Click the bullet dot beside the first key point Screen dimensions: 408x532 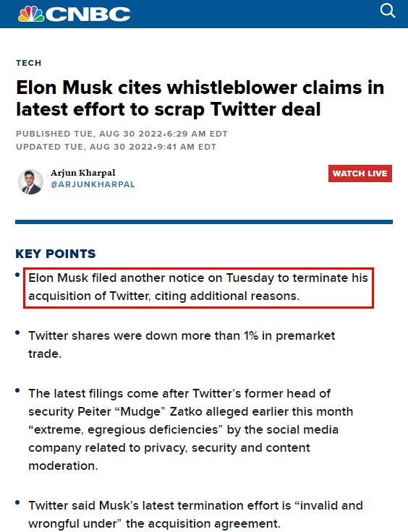(x=17, y=275)
